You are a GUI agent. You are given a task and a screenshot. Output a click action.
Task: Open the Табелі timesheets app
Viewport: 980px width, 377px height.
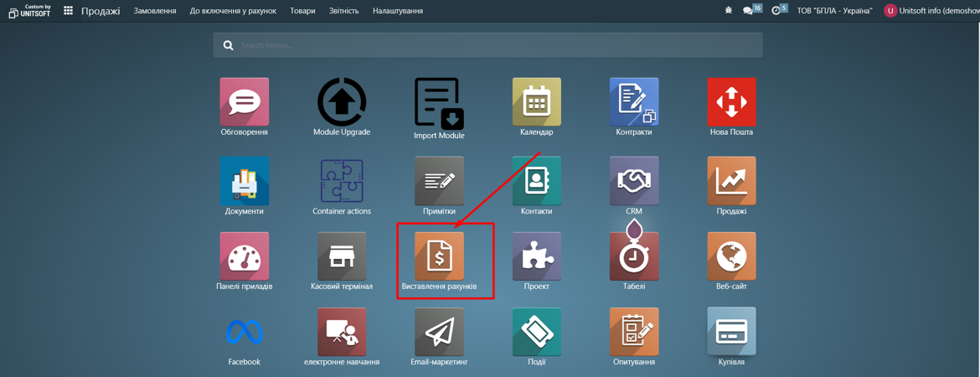633,256
